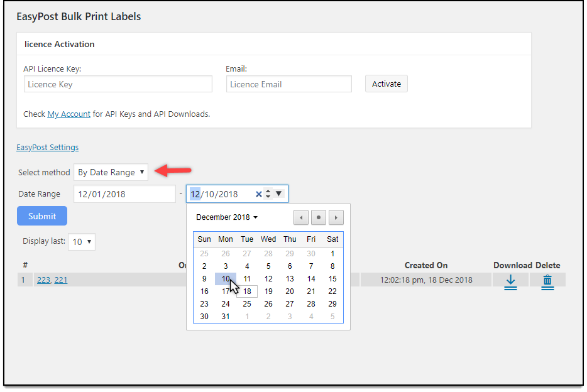Open EasyPost Settings link
Image resolution: width=587 pixels, height=392 pixels.
pos(48,148)
